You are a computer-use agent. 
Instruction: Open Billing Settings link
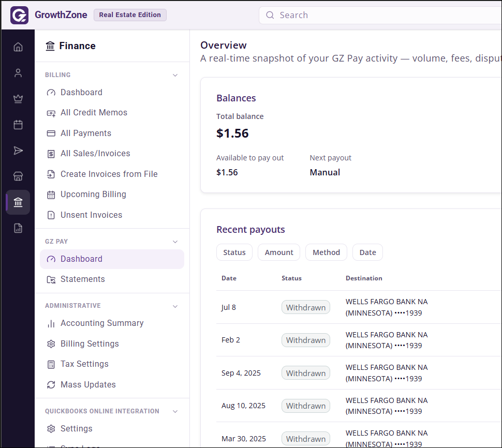(x=112, y=344)
